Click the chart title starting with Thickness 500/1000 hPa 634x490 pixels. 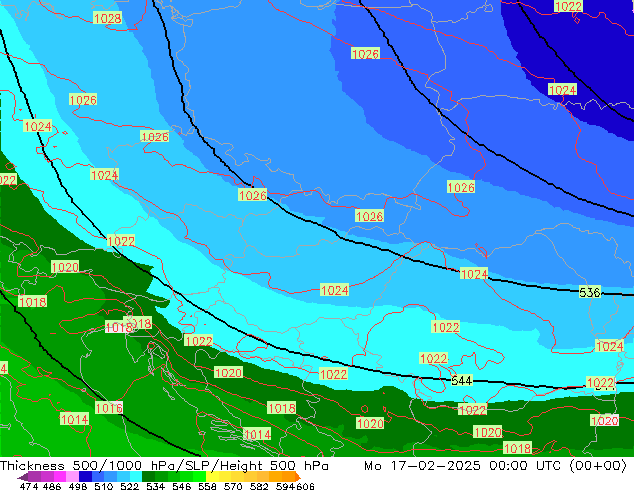point(164,465)
